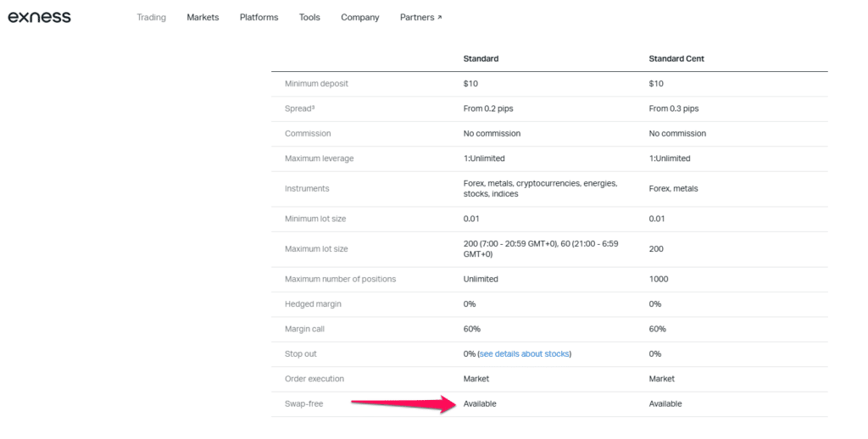Open the Markets menu

point(203,17)
